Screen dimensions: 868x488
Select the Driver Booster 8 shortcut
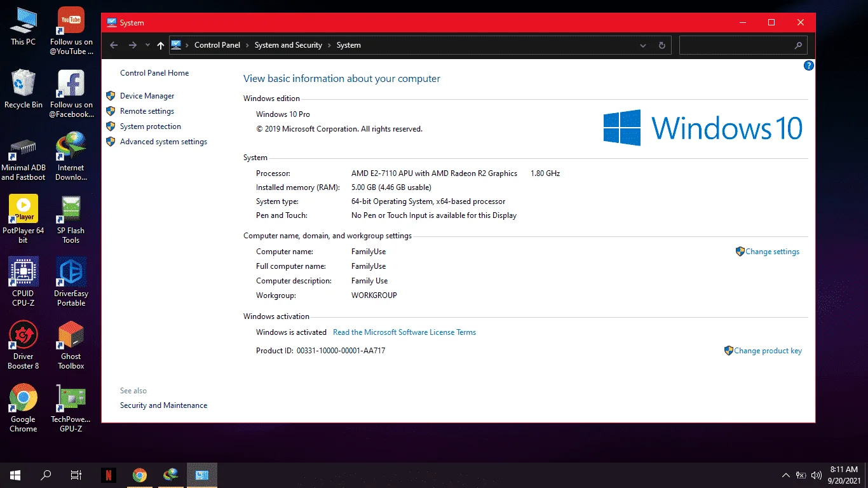[x=24, y=346]
